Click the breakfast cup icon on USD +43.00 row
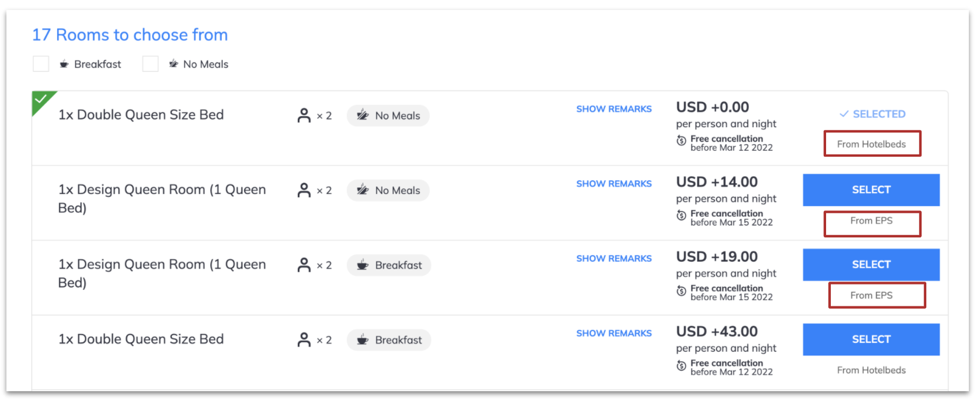The height and width of the screenshot is (403, 980). (363, 340)
